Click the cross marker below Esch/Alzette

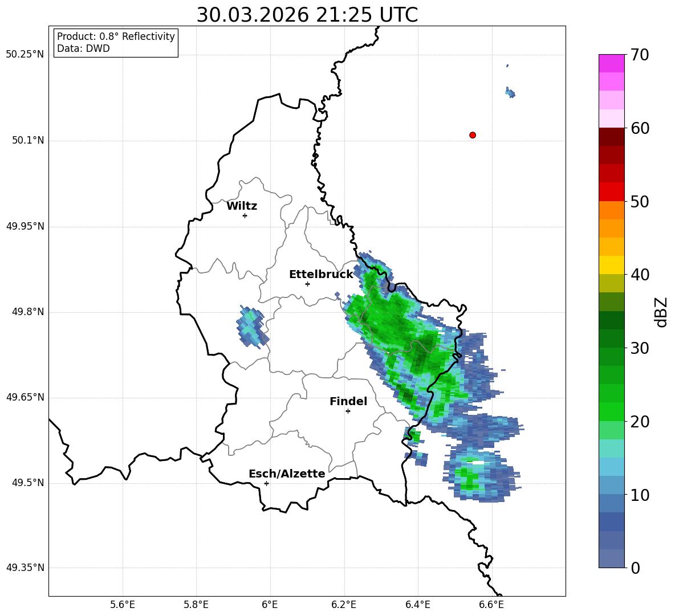click(x=266, y=483)
